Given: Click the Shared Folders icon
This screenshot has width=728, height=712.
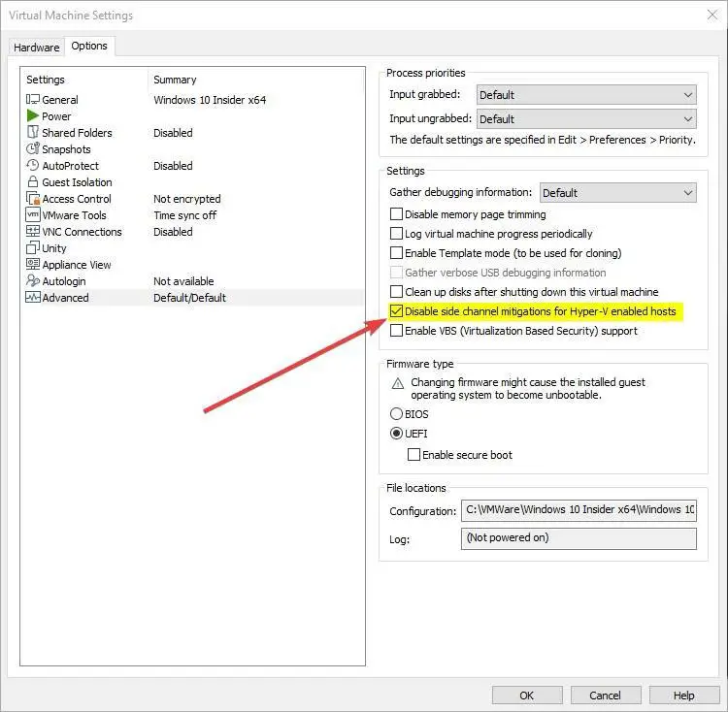Looking at the screenshot, I should 32,132.
